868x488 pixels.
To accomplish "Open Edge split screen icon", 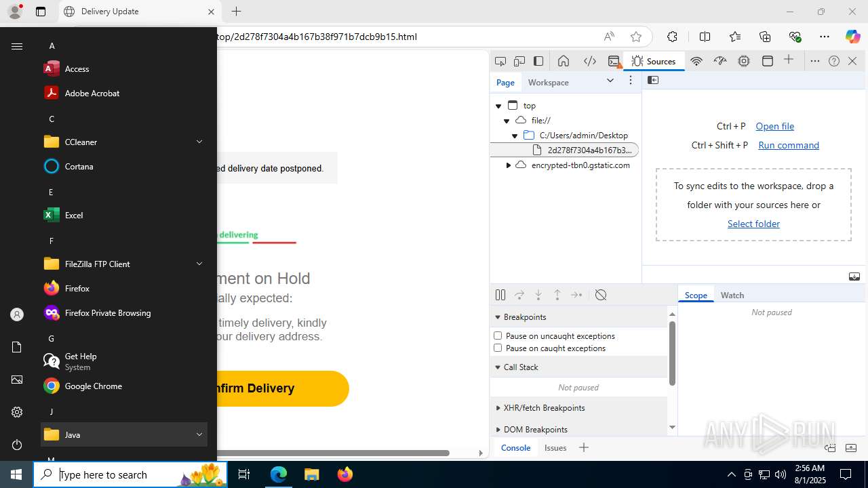I will [705, 37].
